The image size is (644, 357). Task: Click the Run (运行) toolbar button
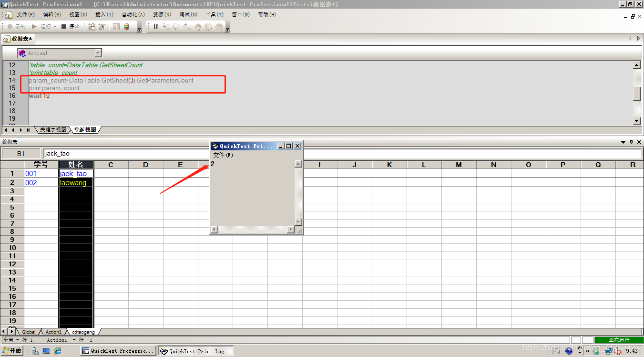click(41, 27)
